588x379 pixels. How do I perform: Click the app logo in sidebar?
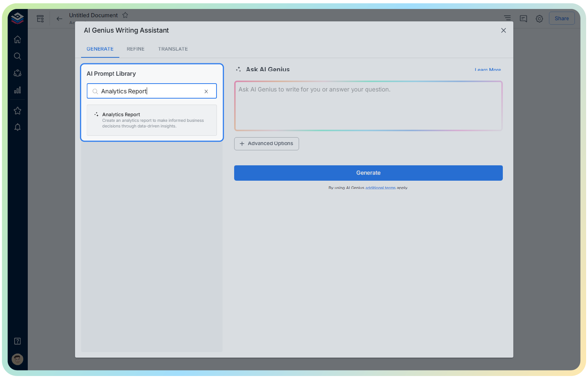tap(17, 18)
